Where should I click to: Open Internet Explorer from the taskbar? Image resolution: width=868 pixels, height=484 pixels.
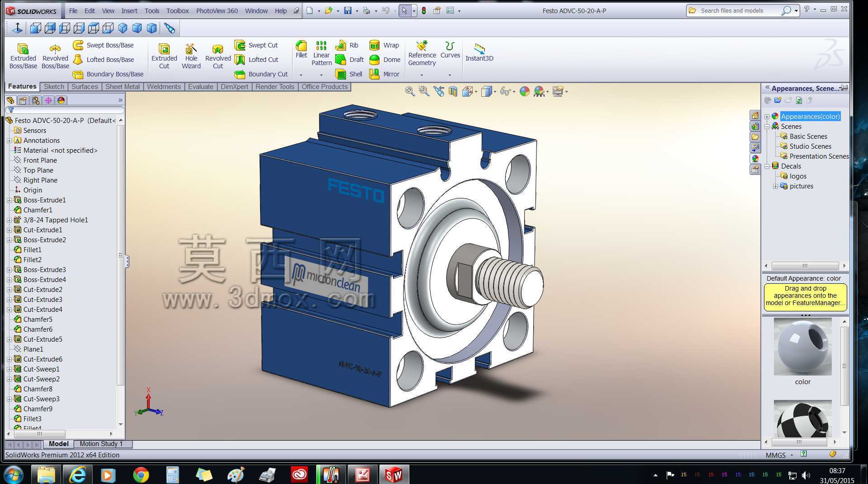coord(78,475)
